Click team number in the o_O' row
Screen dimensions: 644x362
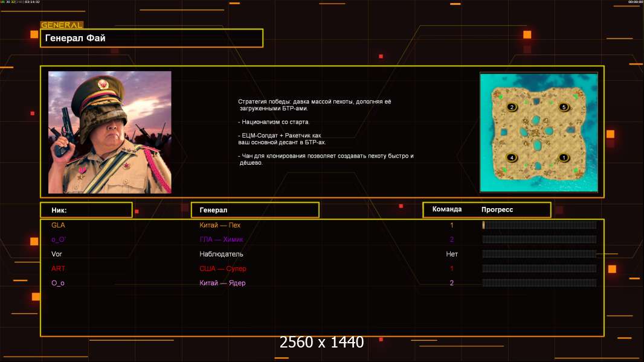click(x=452, y=240)
